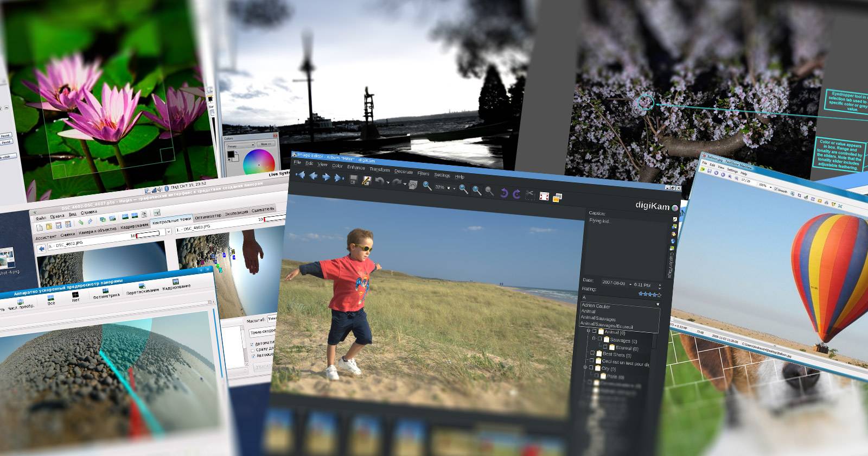Go to previous image in digiKam editor
Viewport: 868px width, 456px height.
313,176
